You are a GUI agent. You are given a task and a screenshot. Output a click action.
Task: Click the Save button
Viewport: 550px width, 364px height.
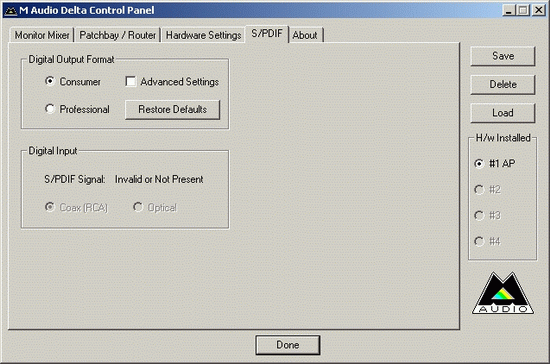[503, 56]
